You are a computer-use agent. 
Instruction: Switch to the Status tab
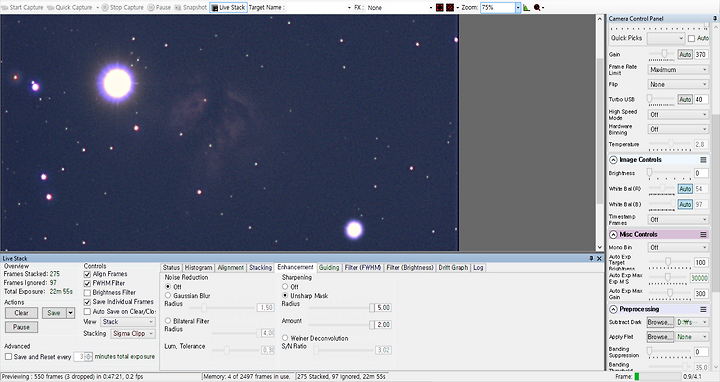[171, 268]
